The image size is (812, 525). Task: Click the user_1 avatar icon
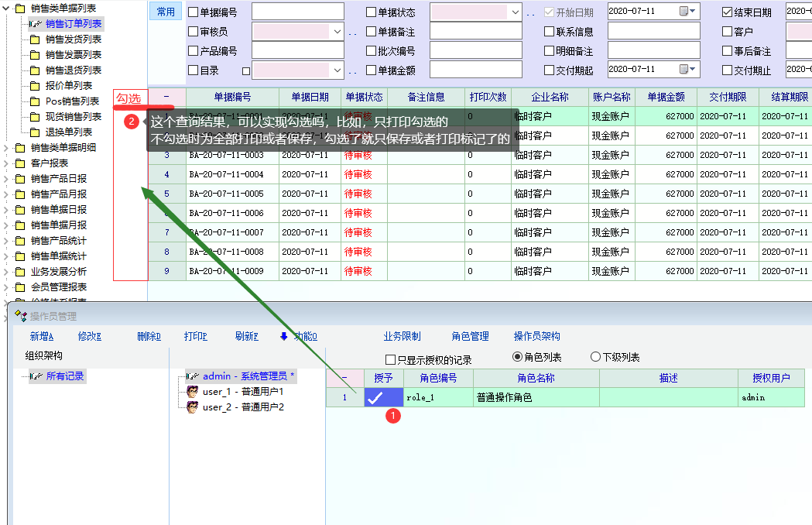tap(192, 392)
